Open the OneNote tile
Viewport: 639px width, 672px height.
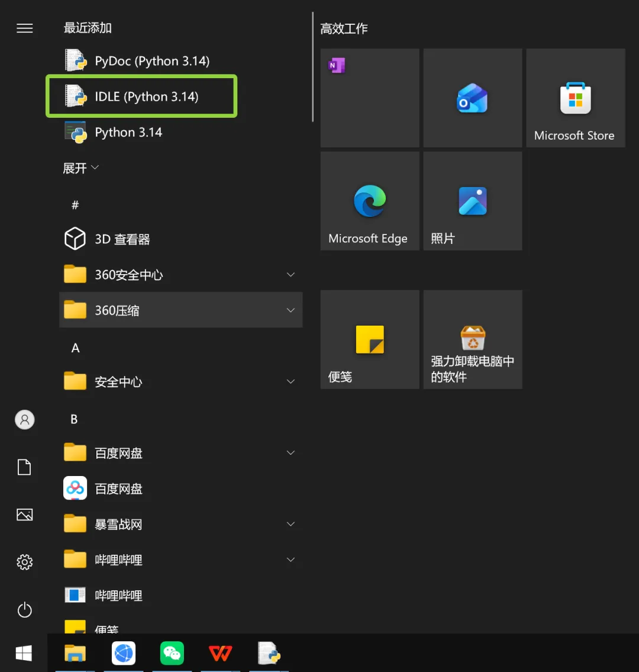[x=370, y=98]
